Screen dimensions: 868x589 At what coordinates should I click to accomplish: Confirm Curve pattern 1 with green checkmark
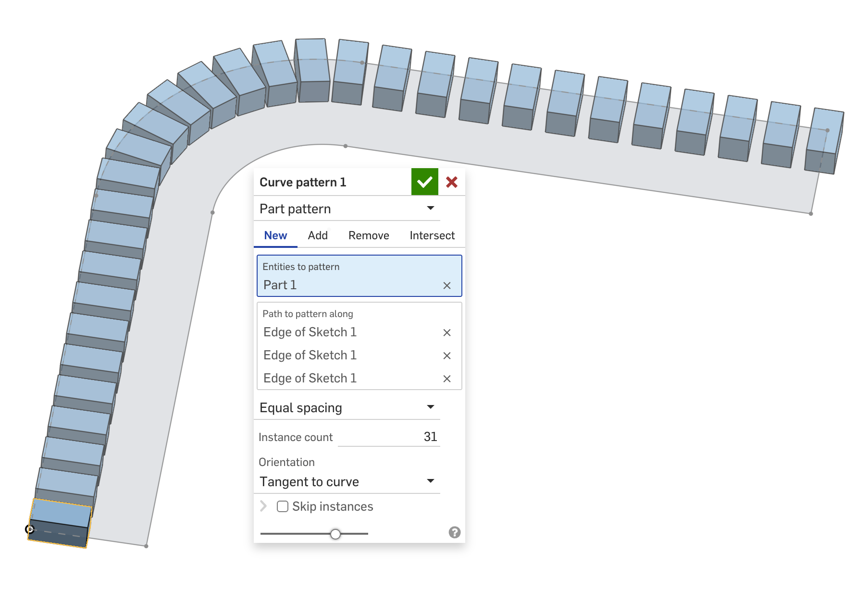(425, 182)
